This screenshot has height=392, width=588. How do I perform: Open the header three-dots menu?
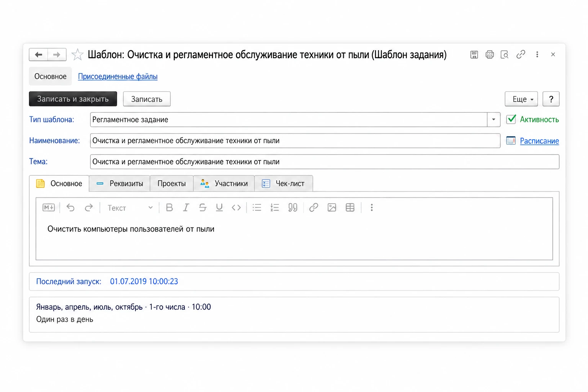click(537, 54)
